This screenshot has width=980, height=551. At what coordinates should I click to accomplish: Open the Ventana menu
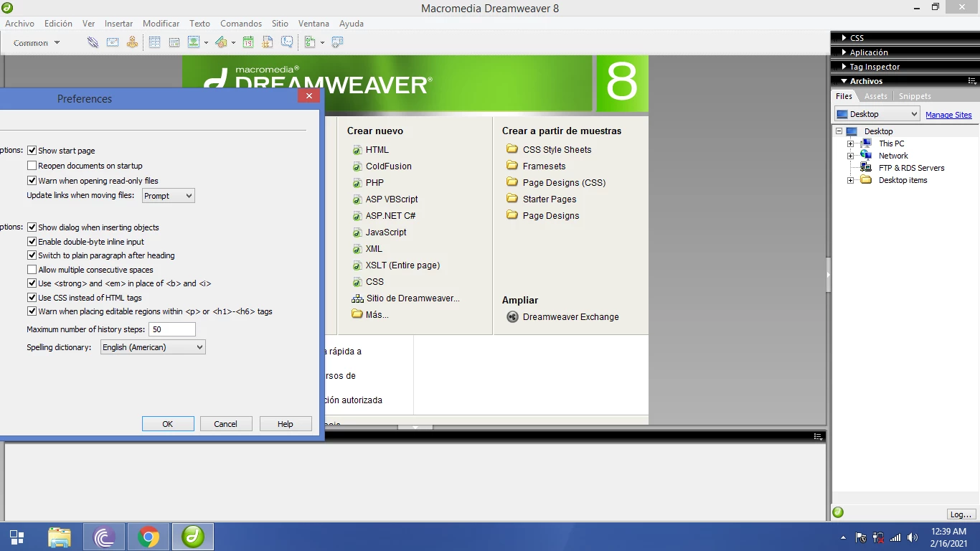click(x=314, y=24)
